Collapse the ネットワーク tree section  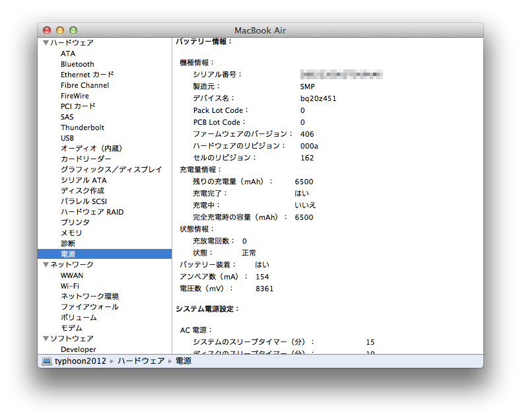(x=46, y=265)
